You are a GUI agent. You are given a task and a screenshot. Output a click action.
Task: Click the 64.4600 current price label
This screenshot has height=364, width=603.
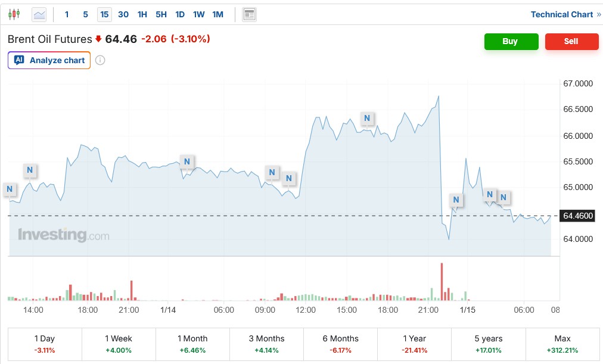(x=578, y=216)
